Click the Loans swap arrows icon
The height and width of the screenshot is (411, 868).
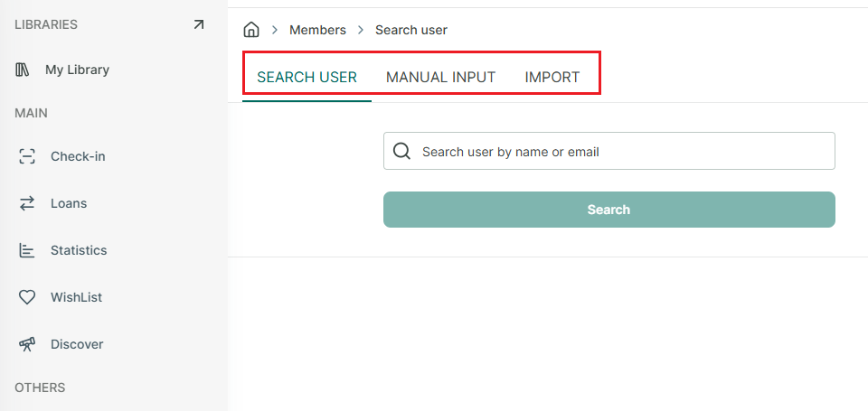coord(26,203)
